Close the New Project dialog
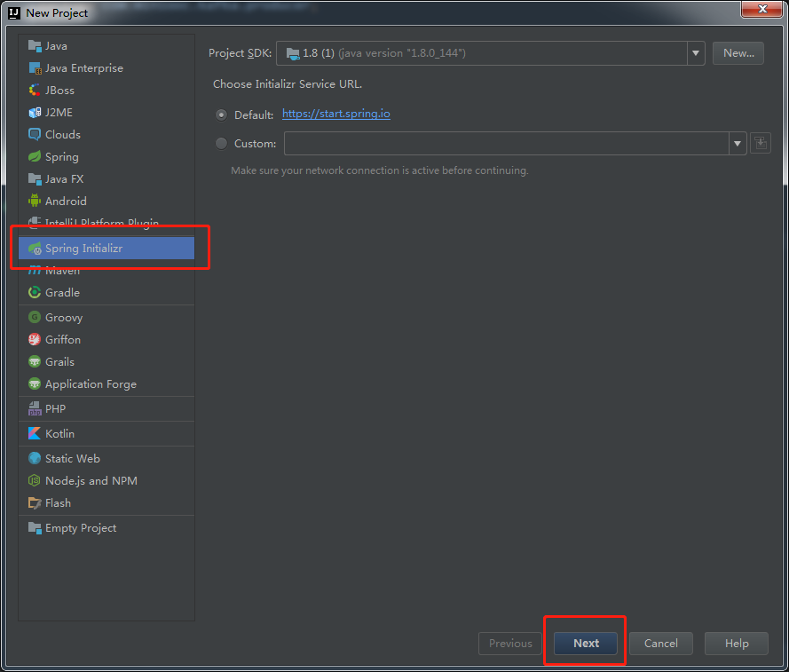This screenshot has height=672, width=789. pos(761,9)
